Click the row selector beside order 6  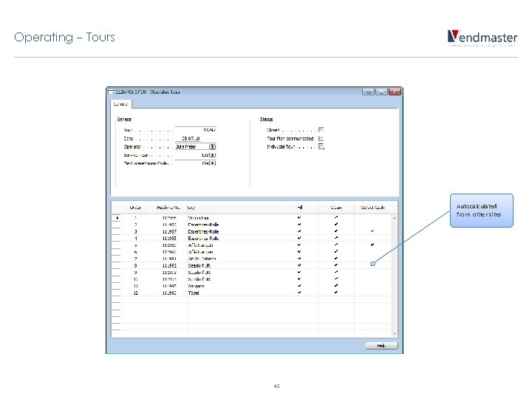[116, 252]
